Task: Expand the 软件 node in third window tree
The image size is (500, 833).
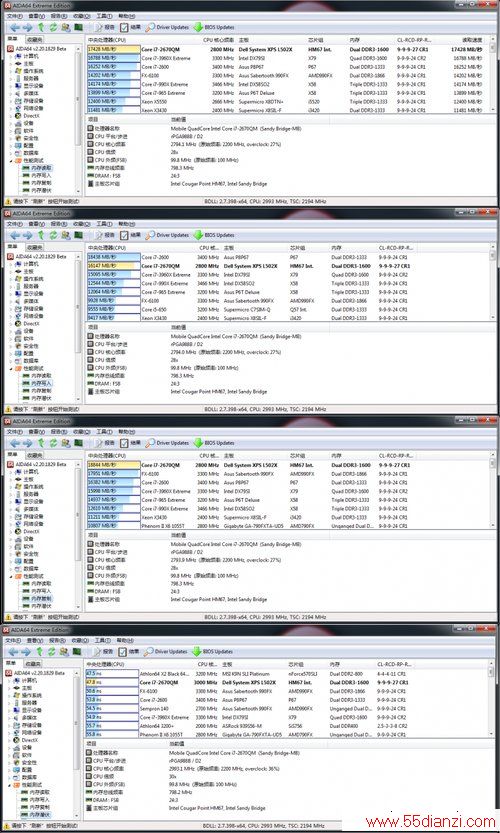Action: [x=11, y=546]
